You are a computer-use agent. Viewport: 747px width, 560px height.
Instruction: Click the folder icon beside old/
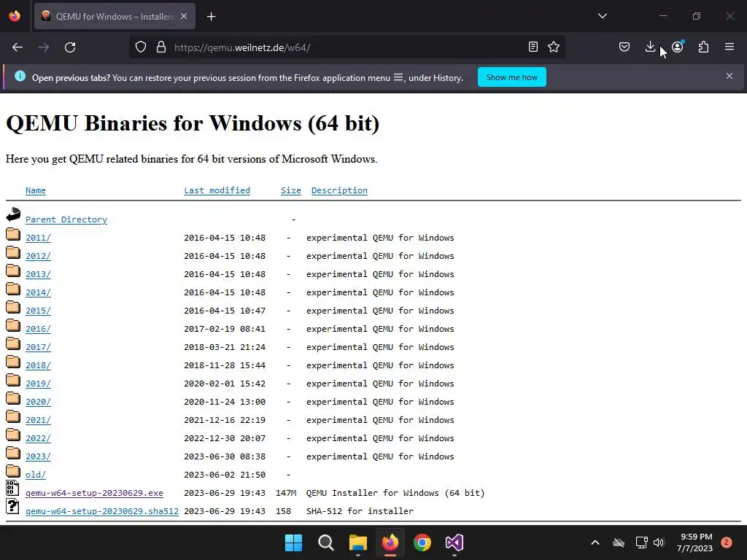[x=13, y=471]
